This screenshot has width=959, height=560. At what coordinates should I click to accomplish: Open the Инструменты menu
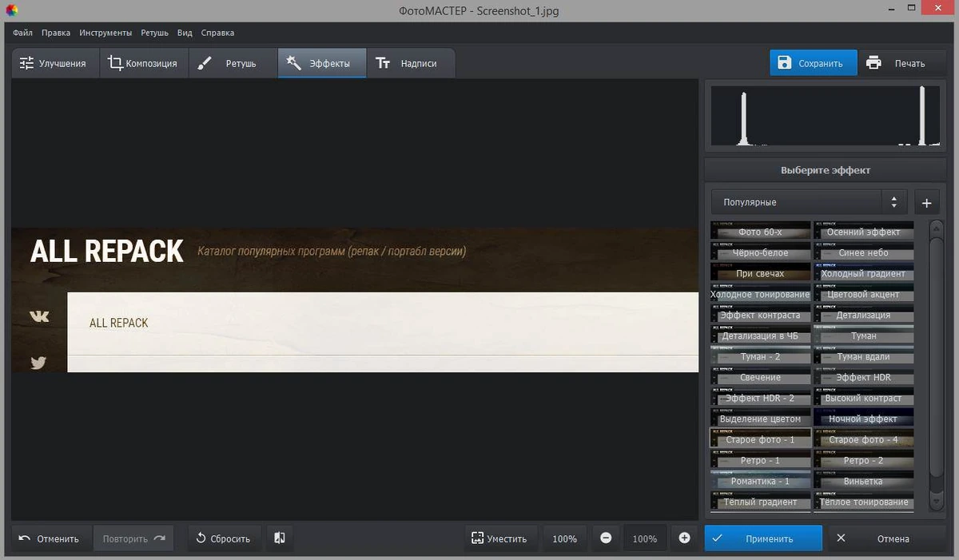tap(105, 33)
